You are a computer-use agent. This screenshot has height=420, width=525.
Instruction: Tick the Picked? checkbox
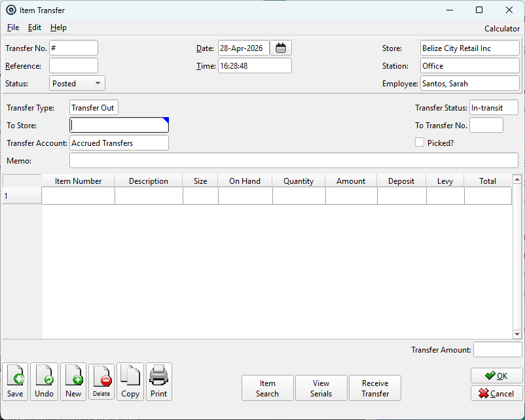(x=420, y=142)
